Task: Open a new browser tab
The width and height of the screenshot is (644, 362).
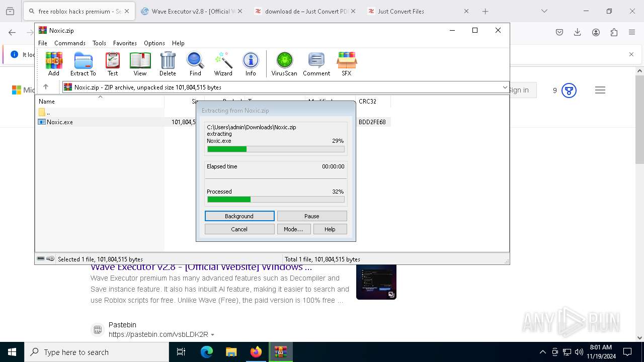Action: (485, 11)
